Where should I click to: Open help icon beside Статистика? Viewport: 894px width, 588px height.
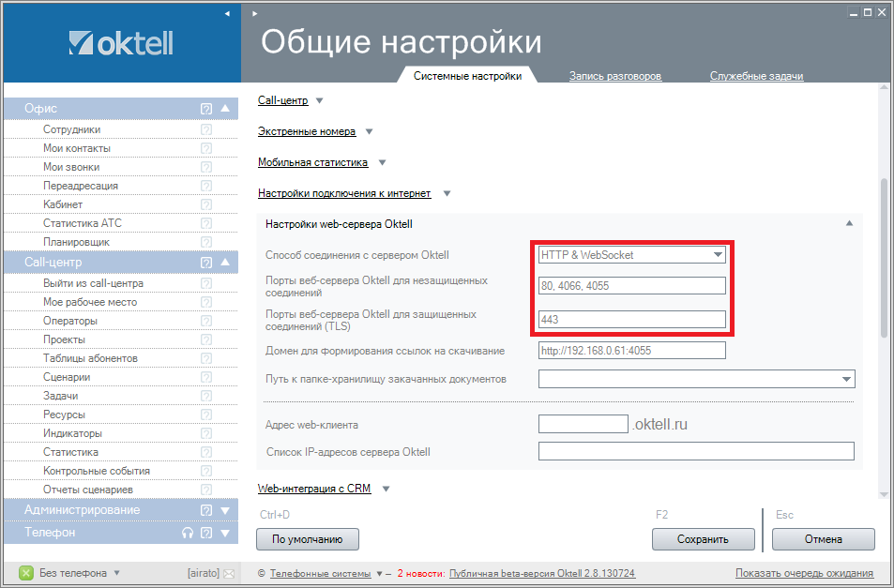(x=206, y=452)
